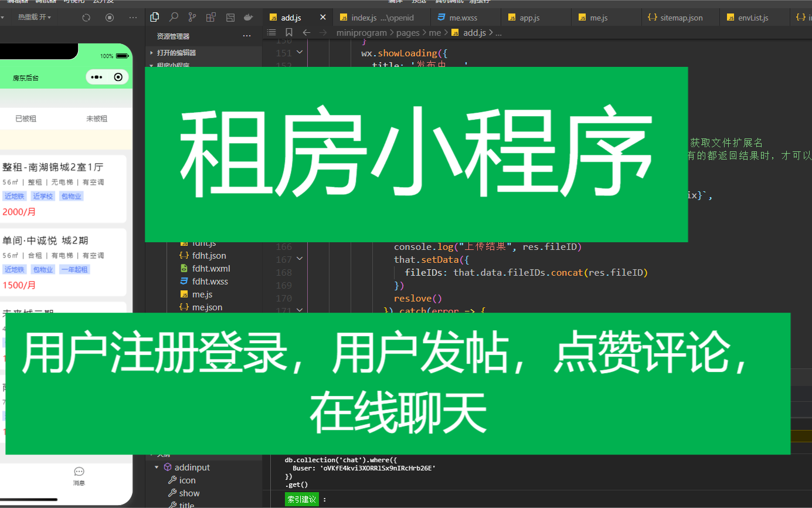
Task: Open the mini program capsule menu dots
Action: click(97, 77)
